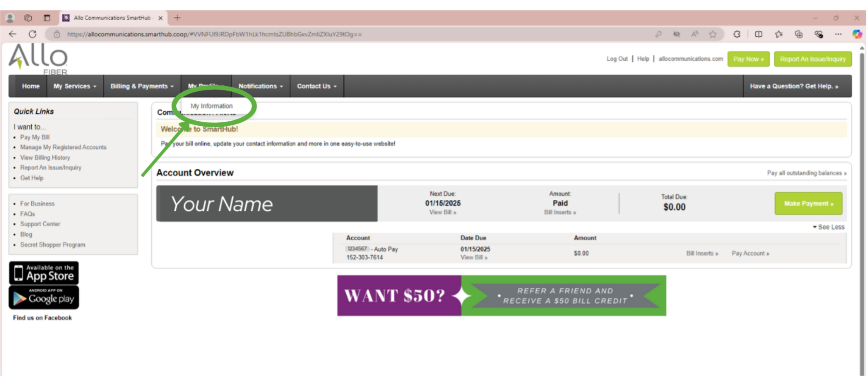
Task: Open the tab actions menu icon
Action: 47,18
